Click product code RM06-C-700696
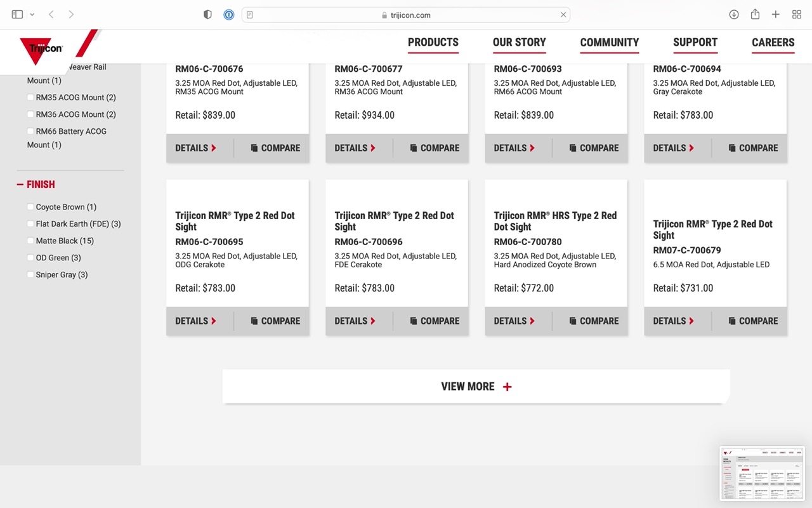 [369, 242]
